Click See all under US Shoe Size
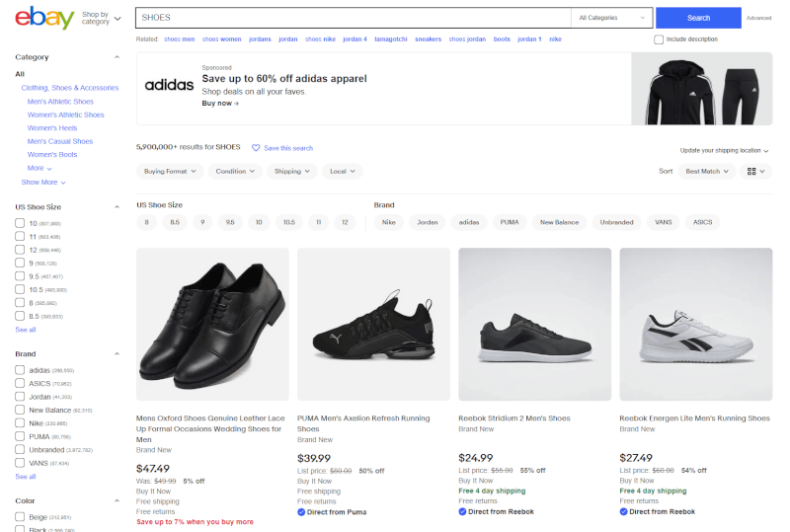Image resolution: width=790 pixels, height=532 pixels. click(26, 330)
